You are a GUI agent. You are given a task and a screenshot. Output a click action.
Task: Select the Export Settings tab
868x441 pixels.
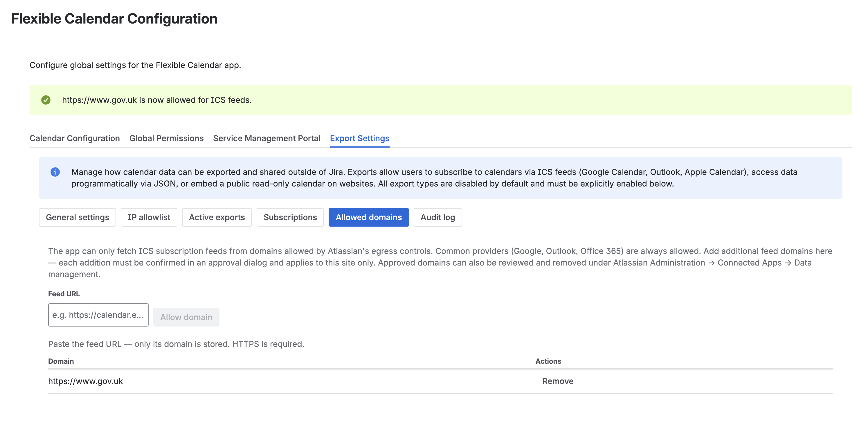359,138
